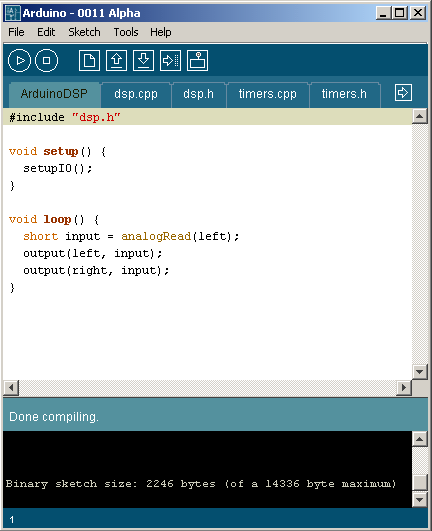Click the Binary sketch size console line
This screenshot has height=531, width=432.
point(201,484)
